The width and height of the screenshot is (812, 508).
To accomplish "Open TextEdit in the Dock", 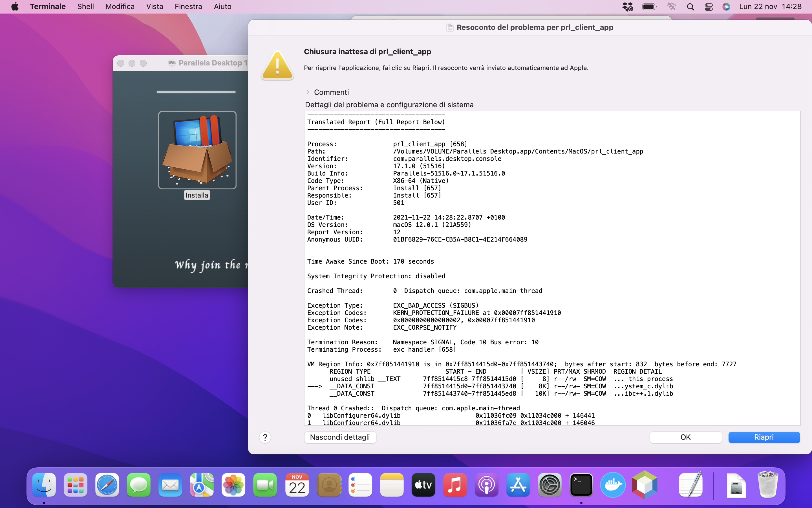I will pyautogui.click(x=690, y=485).
